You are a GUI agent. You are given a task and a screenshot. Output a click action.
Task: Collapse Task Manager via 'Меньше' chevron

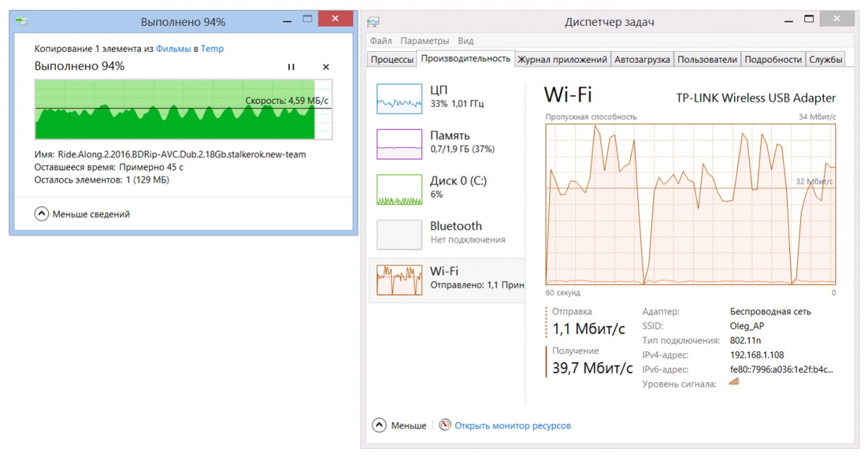click(380, 425)
